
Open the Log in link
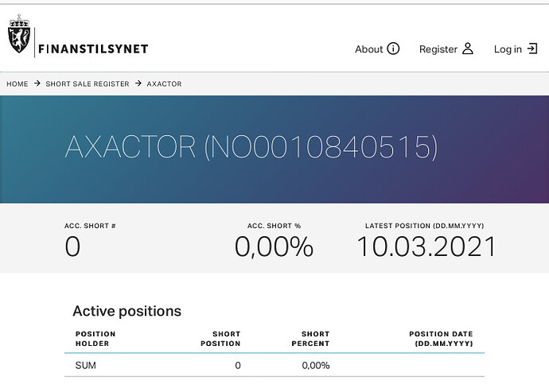(516, 49)
